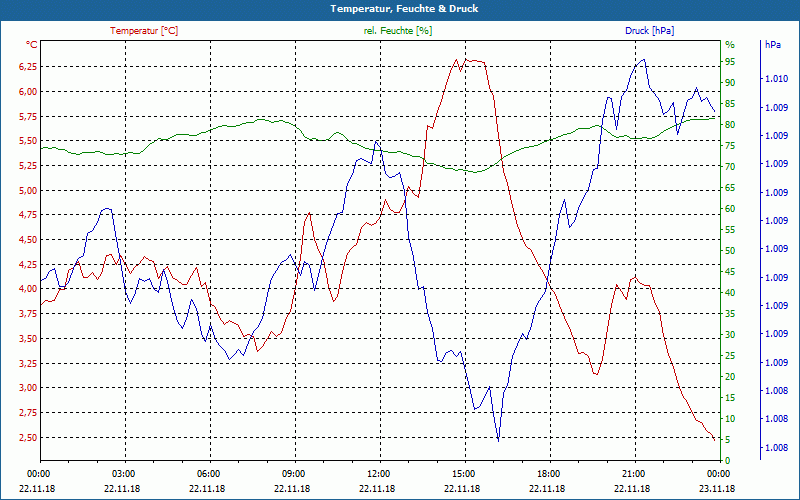800x500 pixels.
Task: Select the green "rel. Feuchte [%]" legend label
Action: point(397,31)
